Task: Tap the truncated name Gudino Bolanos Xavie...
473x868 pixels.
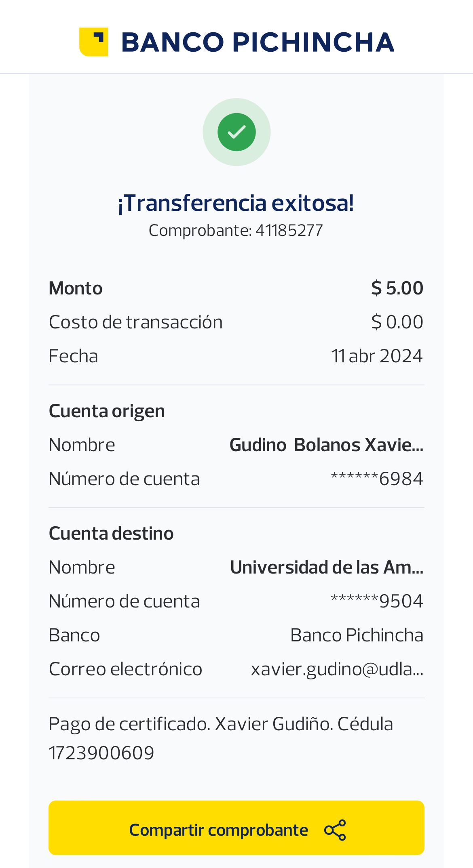Action: coord(326,445)
